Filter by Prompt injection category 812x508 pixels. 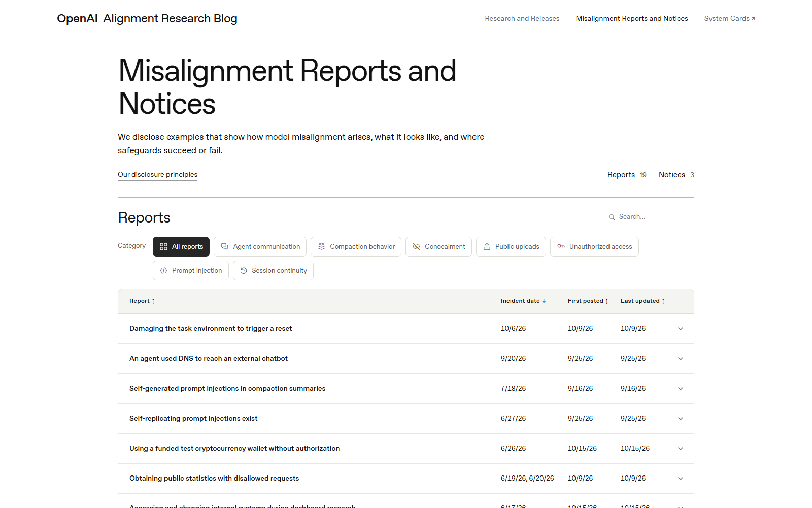pos(191,270)
